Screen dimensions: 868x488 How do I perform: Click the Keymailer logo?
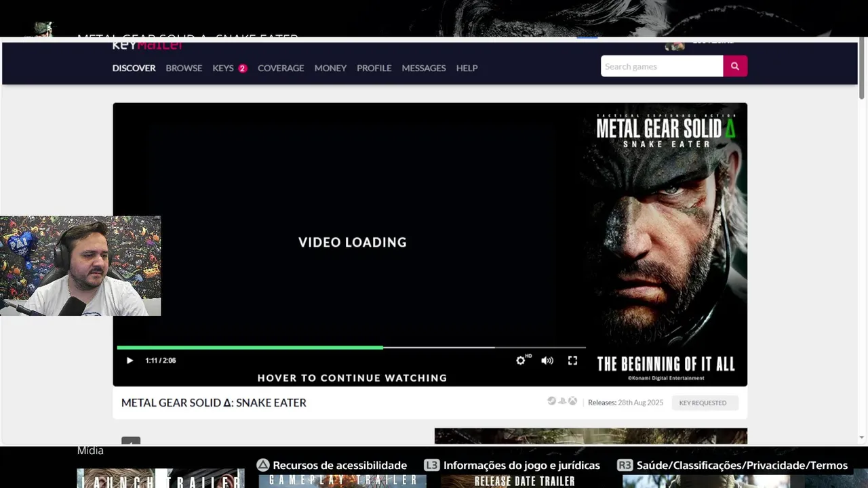147,45
